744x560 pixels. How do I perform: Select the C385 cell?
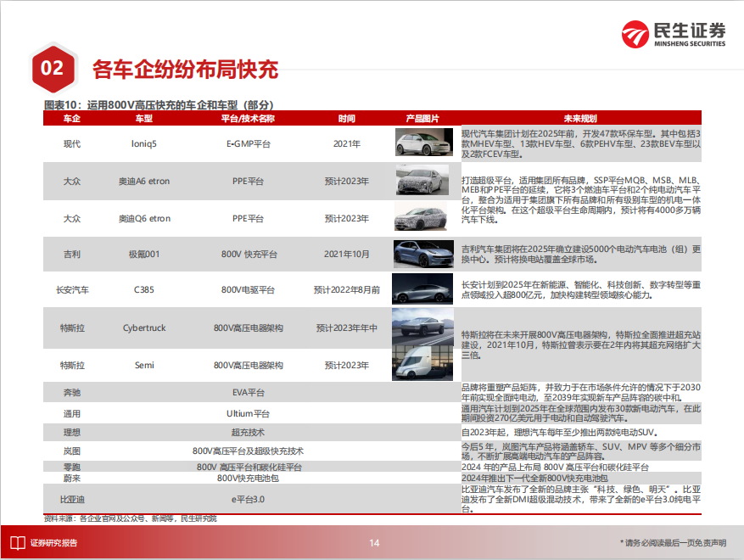[x=143, y=290]
